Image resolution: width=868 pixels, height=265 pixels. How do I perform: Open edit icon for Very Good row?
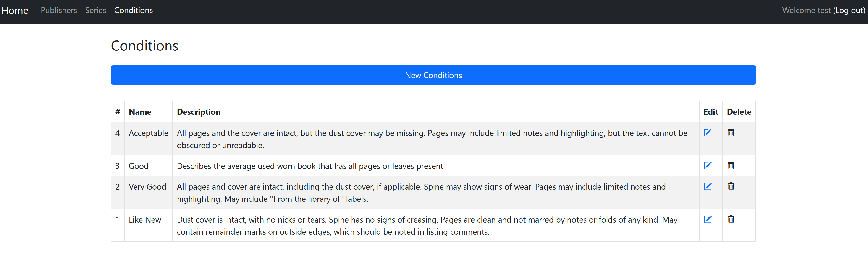(x=708, y=186)
